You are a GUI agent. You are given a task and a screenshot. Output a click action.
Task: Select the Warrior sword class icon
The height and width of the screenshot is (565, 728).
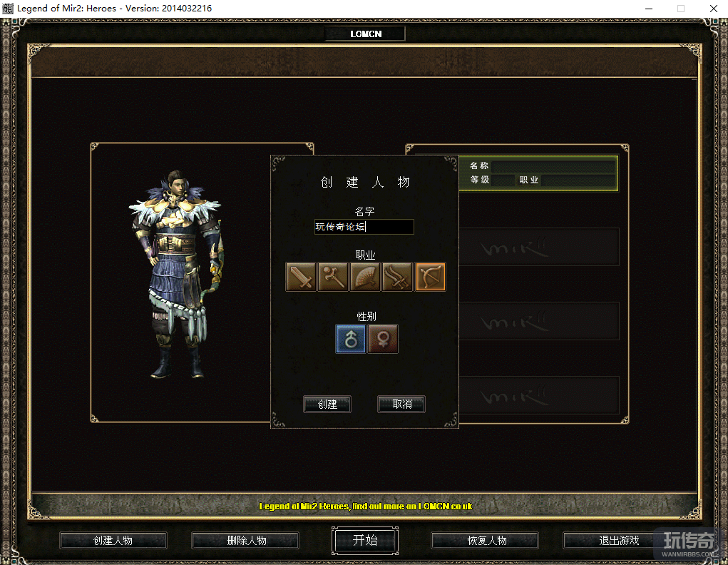click(301, 277)
